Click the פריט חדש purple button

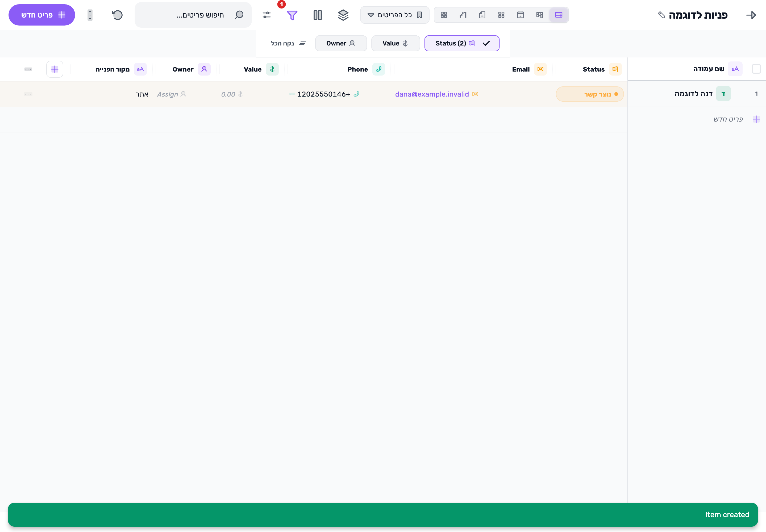[x=42, y=15]
